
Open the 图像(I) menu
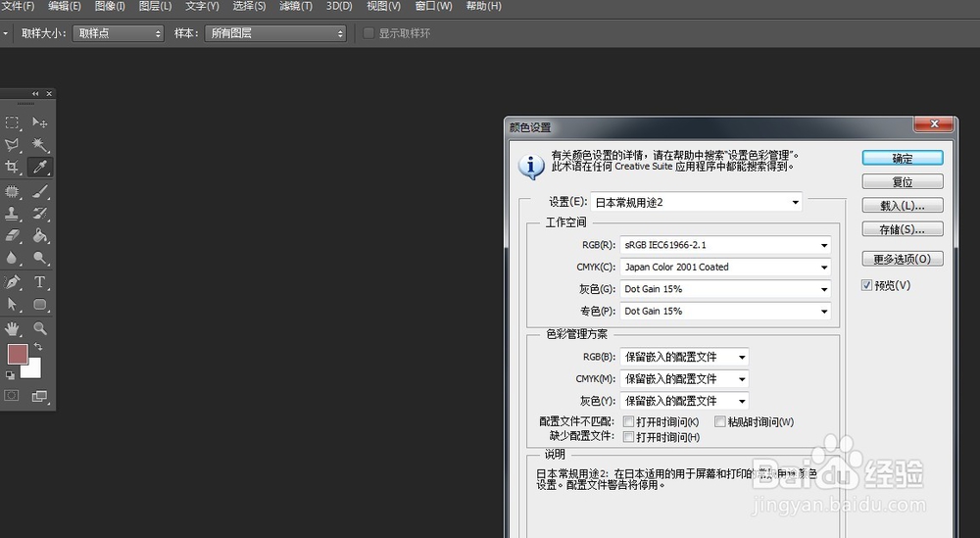[110, 6]
